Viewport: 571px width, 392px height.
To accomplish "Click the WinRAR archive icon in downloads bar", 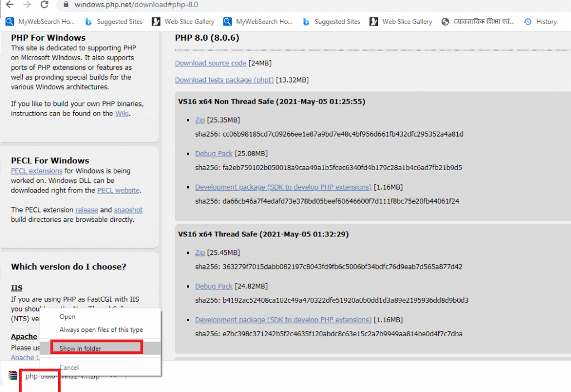I will pyautogui.click(x=13, y=376).
